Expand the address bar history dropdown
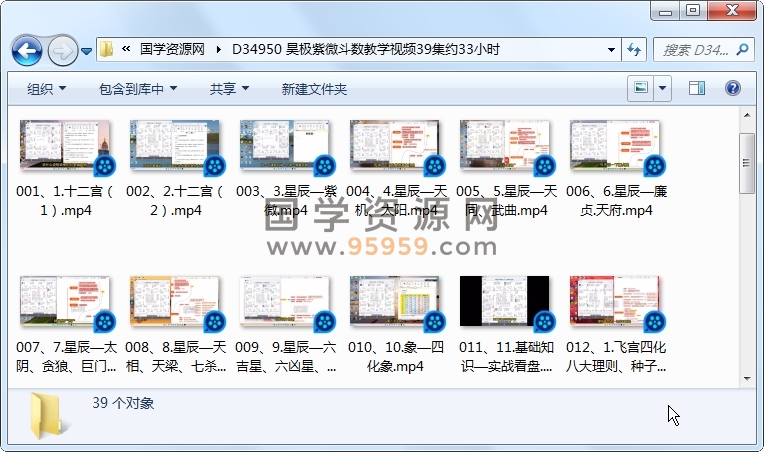Image resolution: width=764 pixels, height=452 pixels. click(x=612, y=49)
